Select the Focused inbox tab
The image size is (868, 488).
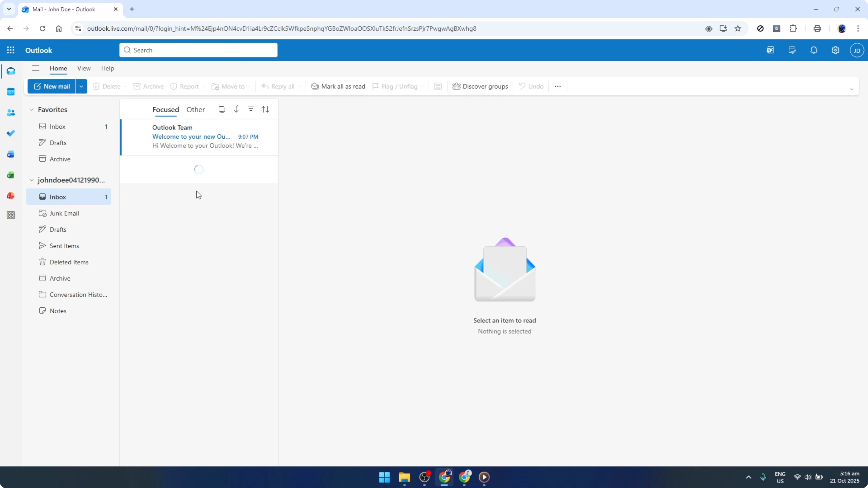(165, 110)
